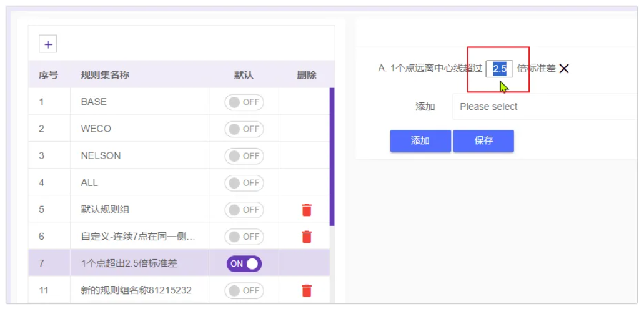
Task: Open the Please select rule dropdown
Action: click(543, 107)
